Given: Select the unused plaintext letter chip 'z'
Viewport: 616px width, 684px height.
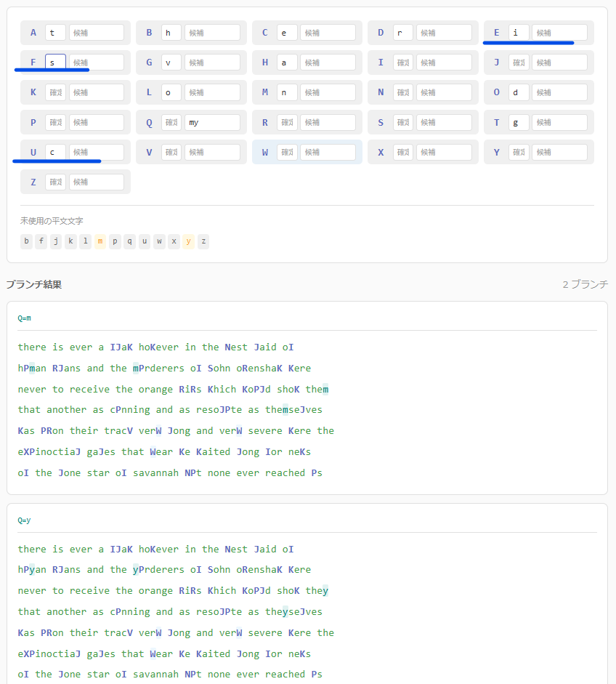Looking at the screenshot, I should 203,241.
